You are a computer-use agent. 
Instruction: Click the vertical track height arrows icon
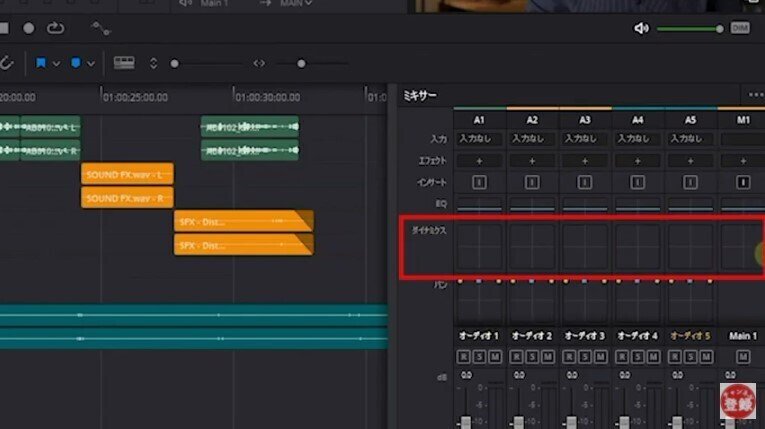153,63
